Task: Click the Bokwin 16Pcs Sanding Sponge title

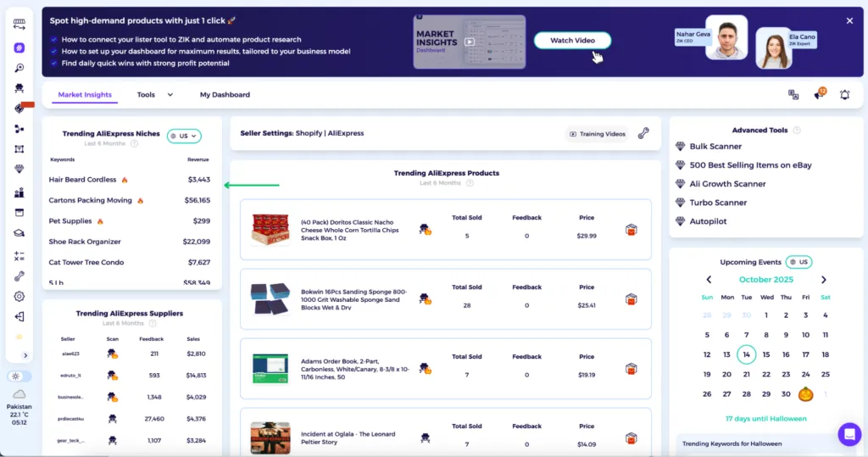Action: pos(354,299)
